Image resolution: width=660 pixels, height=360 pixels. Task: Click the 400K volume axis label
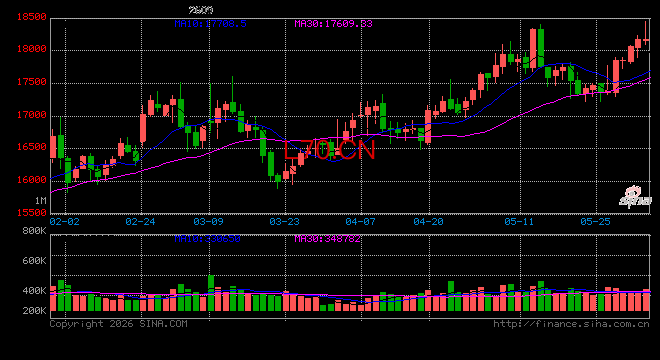tap(35, 291)
